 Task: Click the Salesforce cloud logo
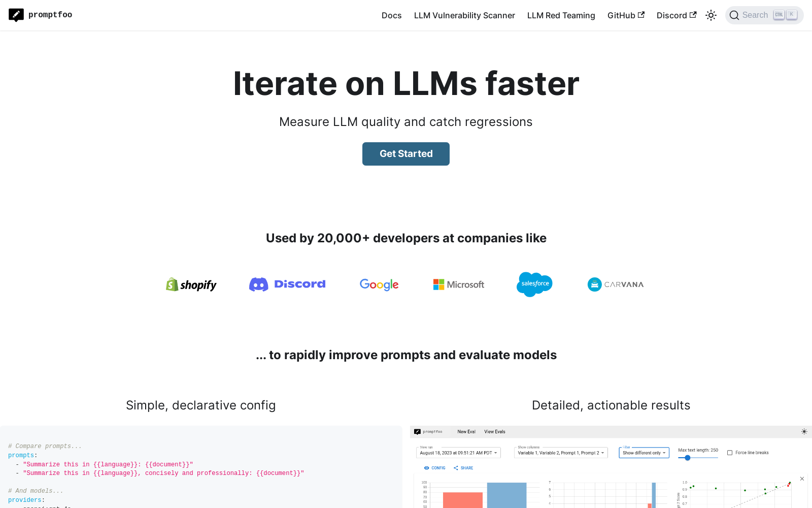[534, 284]
